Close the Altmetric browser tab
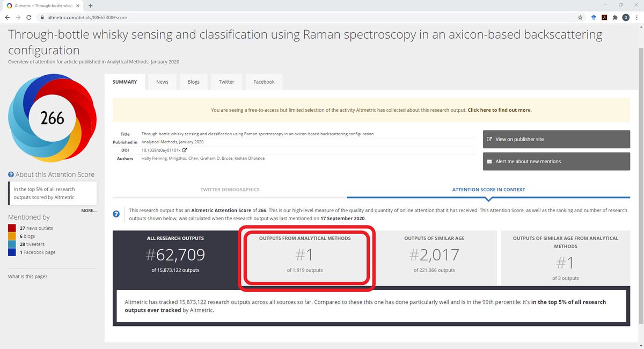This screenshot has width=644, height=349. pyautogui.click(x=78, y=5)
